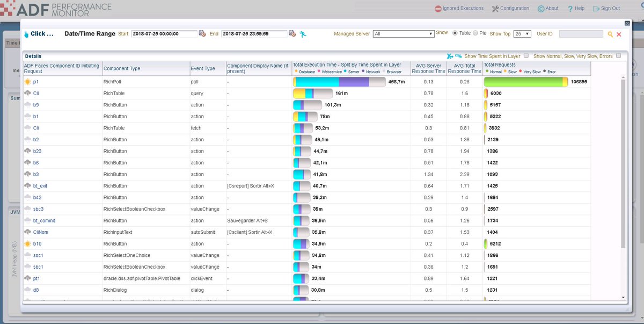Click the blue running-man refresh icon
The image size is (644, 324).
point(304,34)
